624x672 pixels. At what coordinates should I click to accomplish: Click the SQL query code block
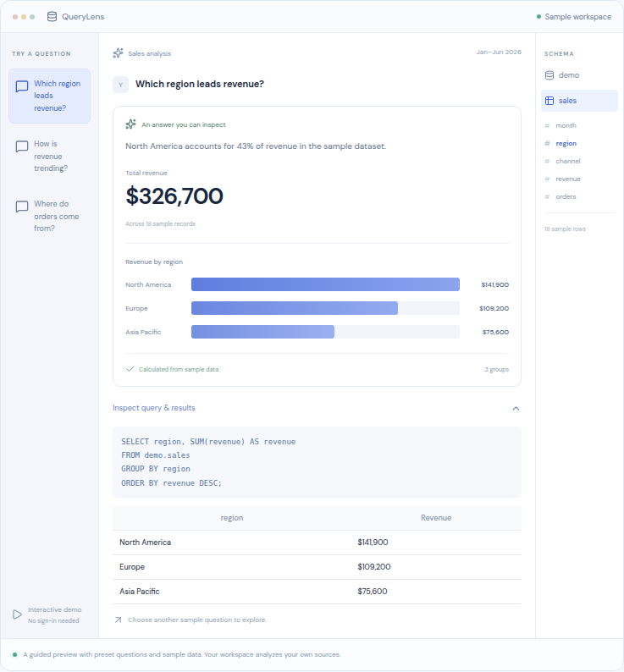[317, 462]
